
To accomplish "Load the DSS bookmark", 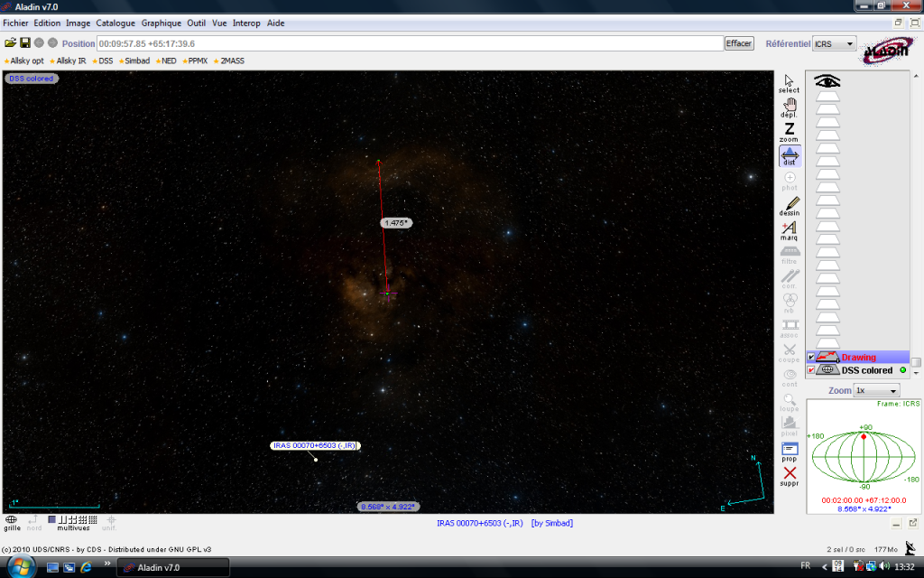I will pyautogui.click(x=103, y=61).
